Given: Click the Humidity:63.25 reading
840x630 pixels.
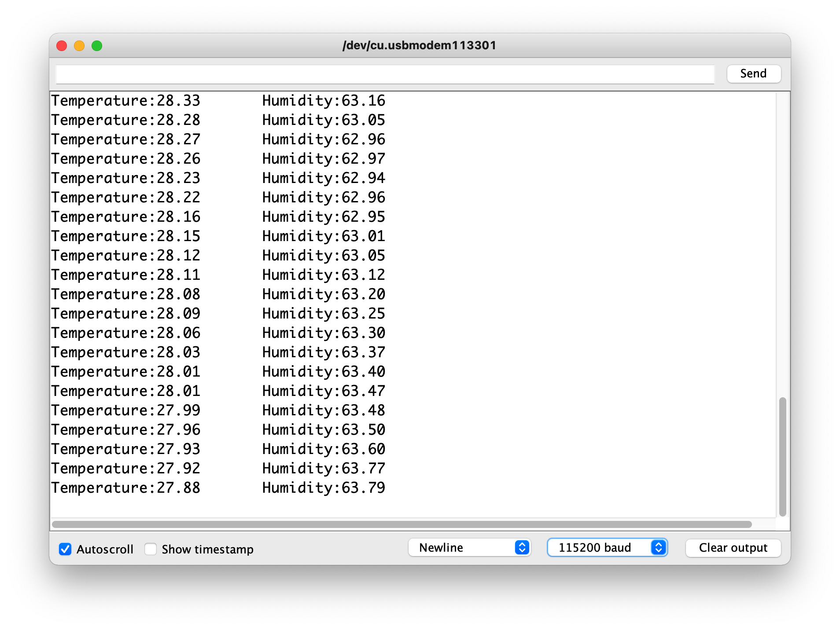Looking at the screenshot, I should [324, 314].
